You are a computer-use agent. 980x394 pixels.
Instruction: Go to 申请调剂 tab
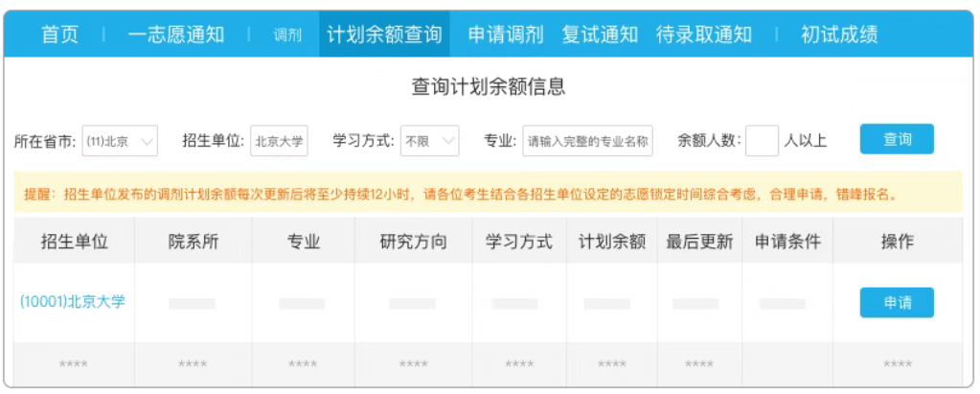[x=506, y=35]
